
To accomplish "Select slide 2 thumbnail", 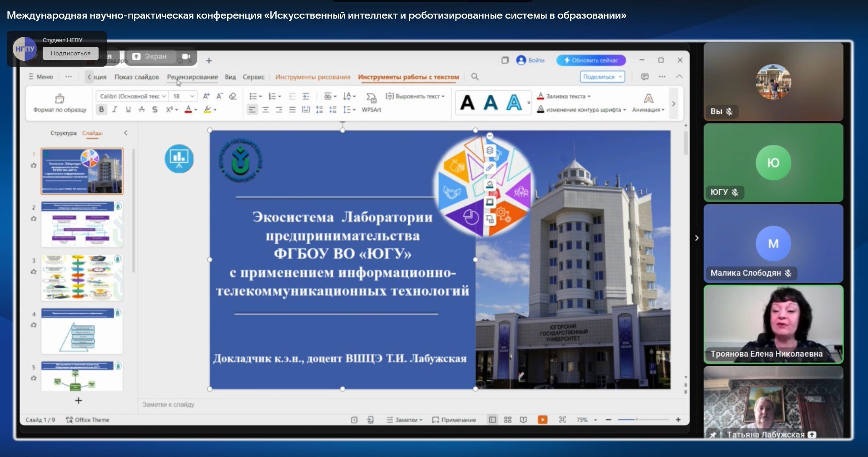I will tap(82, 225).
